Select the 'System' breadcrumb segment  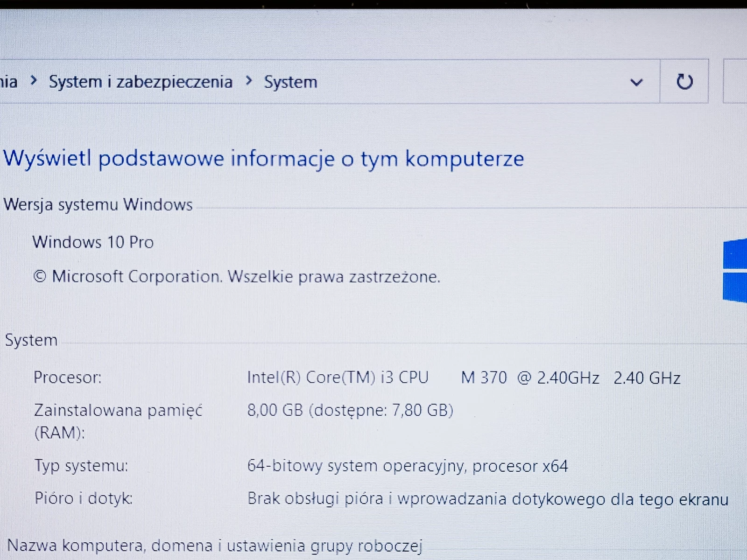pyautogui.click(x=290, y=82)
